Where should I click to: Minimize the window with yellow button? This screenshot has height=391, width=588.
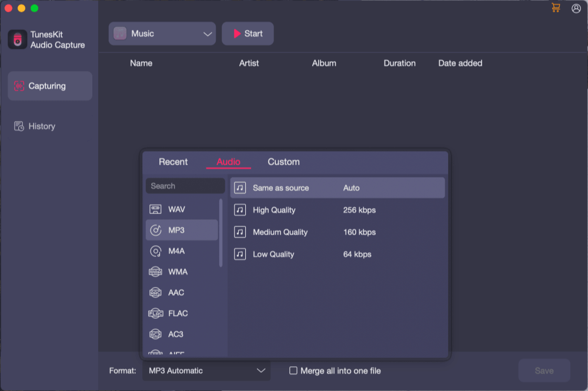tap(21, 8)
